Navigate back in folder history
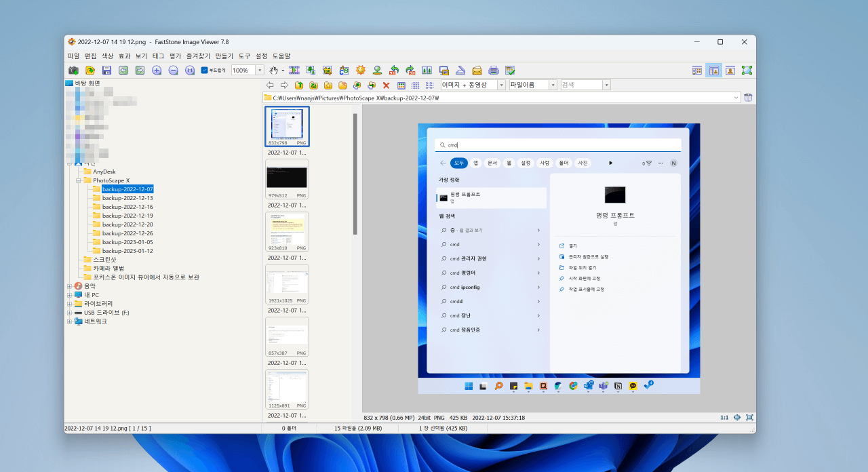 click(270, 85)
